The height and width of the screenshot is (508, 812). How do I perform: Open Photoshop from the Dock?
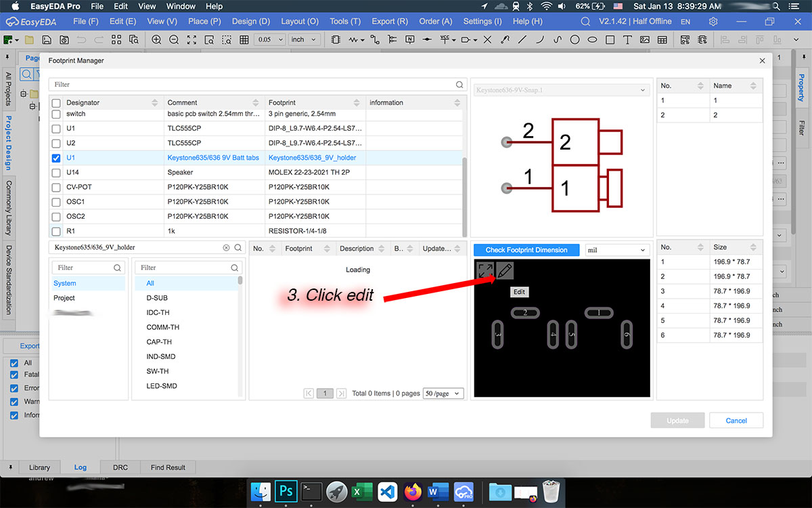pos(286,490)
